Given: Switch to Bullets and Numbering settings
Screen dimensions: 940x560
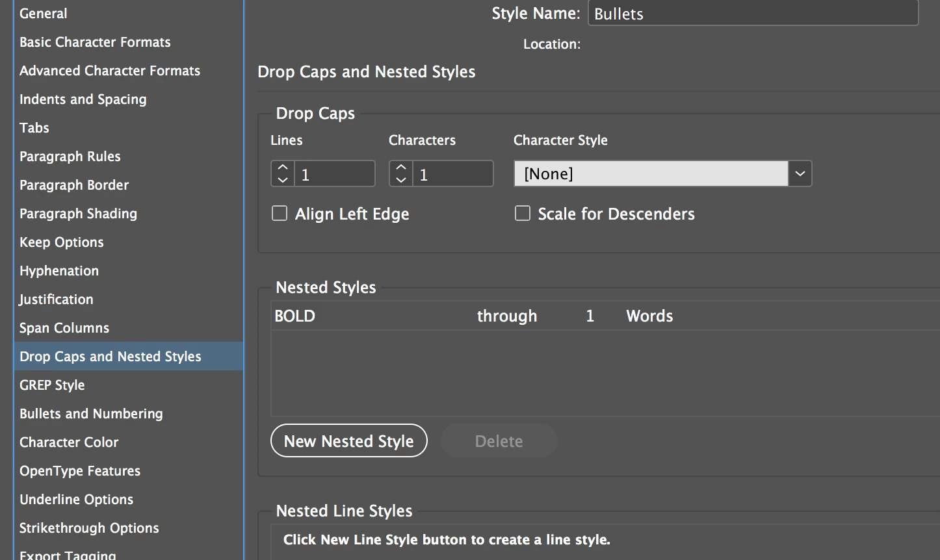Looking at the screenshot, I should (91, 414).
